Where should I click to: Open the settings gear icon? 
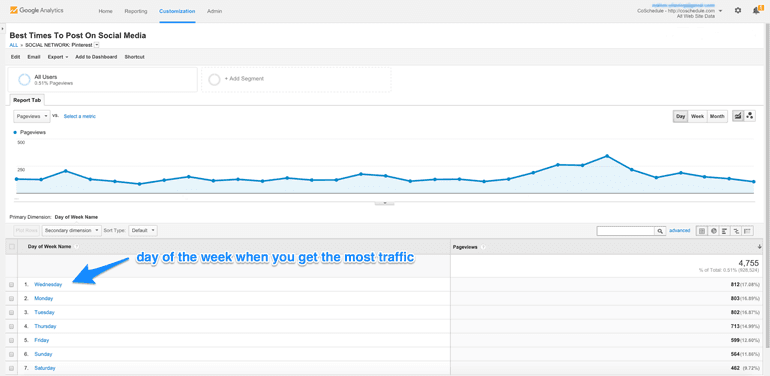coord(738,10)
